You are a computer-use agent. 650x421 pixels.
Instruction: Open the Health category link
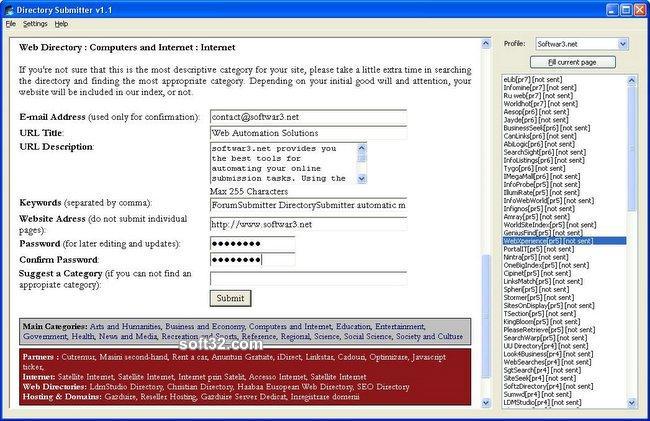point(83,336)
